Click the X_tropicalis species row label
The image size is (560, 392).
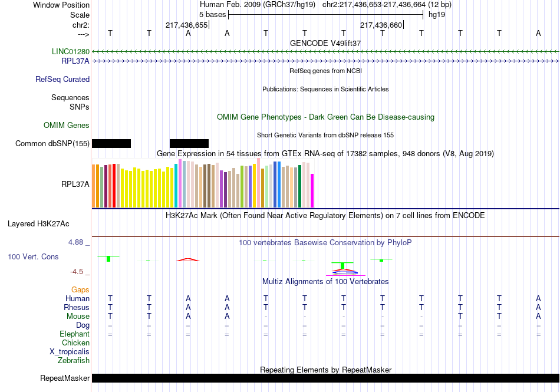pos(70,352)
